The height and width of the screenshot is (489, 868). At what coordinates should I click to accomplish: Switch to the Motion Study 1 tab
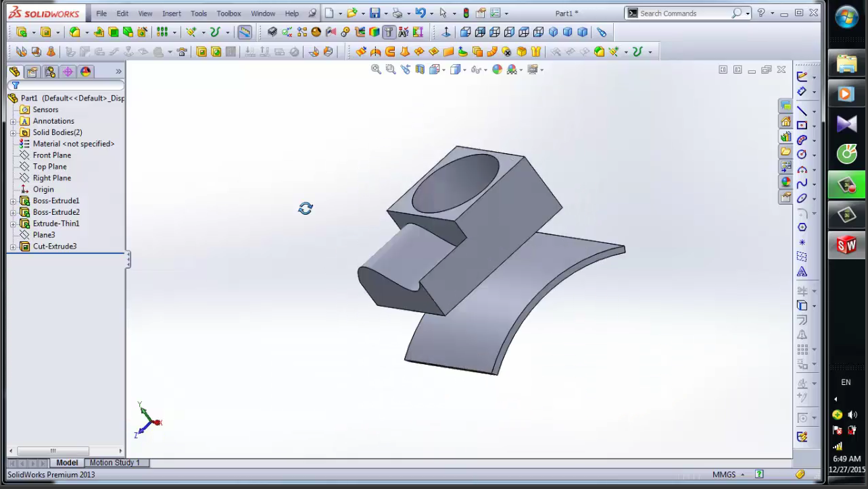[114, 463]
